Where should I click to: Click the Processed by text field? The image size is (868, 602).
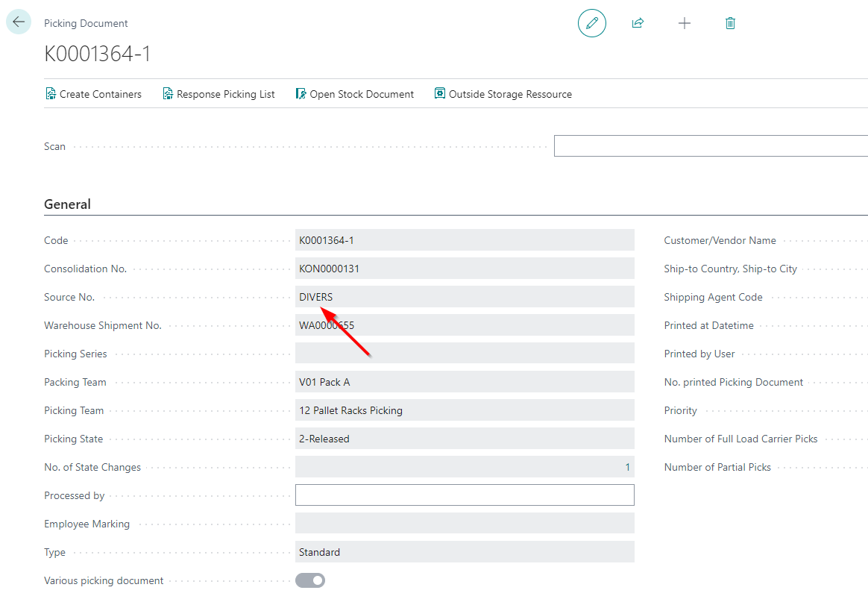pos(464,495)
